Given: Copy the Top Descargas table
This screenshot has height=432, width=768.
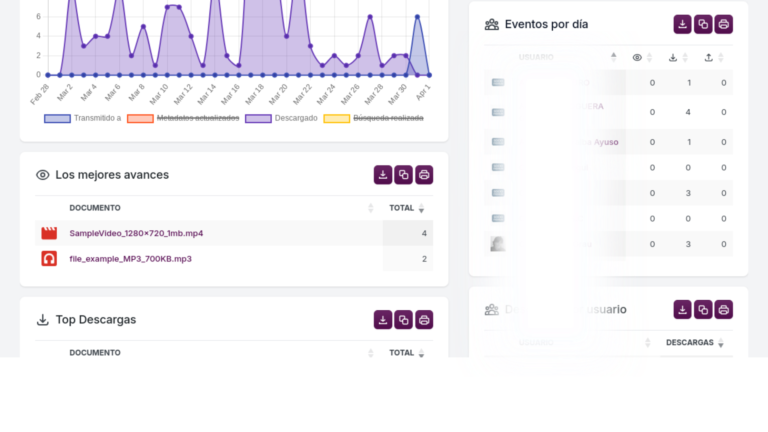Looking at the screenshot, I should coord(404,320).
